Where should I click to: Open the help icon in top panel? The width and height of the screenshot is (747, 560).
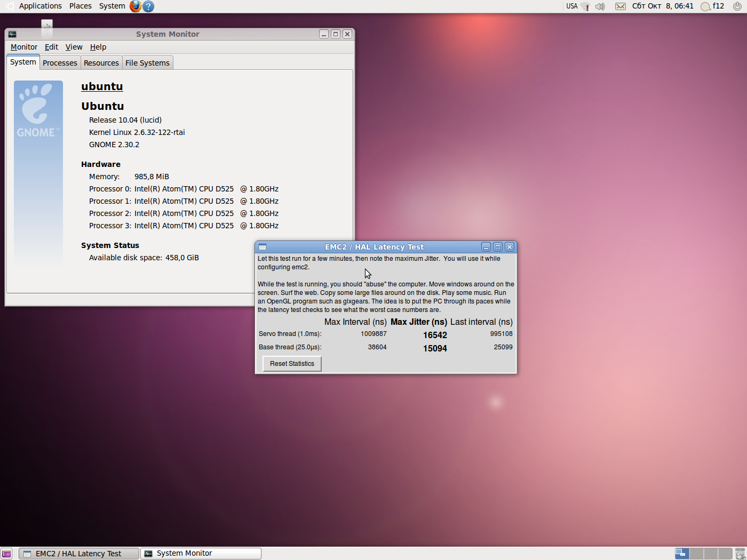click(148, 6)
